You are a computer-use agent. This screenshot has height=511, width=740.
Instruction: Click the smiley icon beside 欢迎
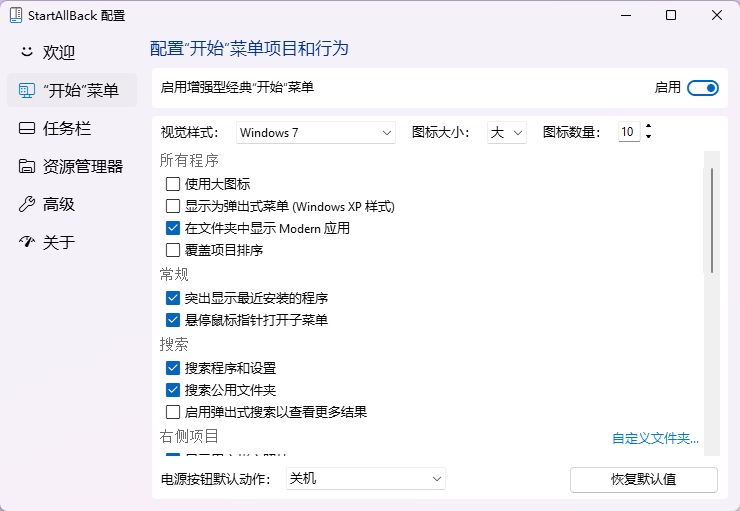(27, 52)
